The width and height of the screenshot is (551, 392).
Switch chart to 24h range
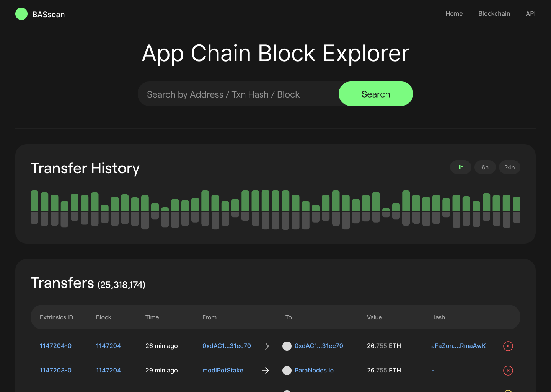pyautogui.click(x=509, y=168)
